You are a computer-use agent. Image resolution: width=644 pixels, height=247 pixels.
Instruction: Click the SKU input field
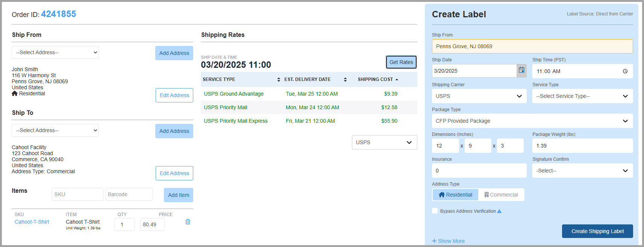point(77,194)
